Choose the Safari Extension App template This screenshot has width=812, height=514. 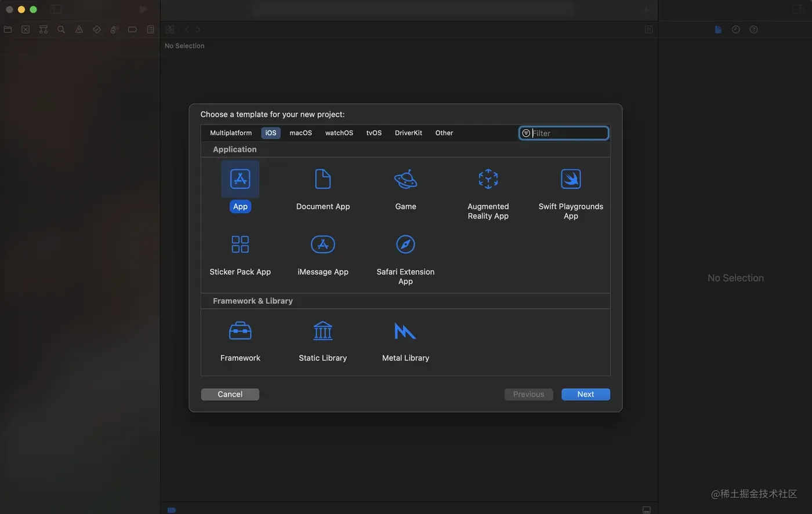click(x=405, y=258)
